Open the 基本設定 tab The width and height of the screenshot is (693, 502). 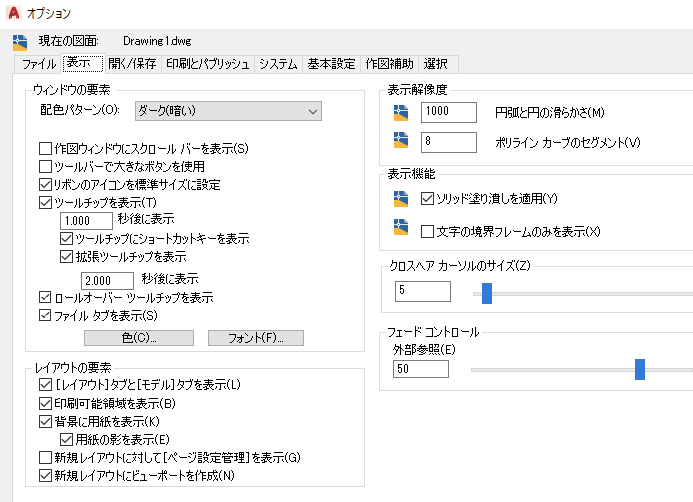click(x=331, y=64)
